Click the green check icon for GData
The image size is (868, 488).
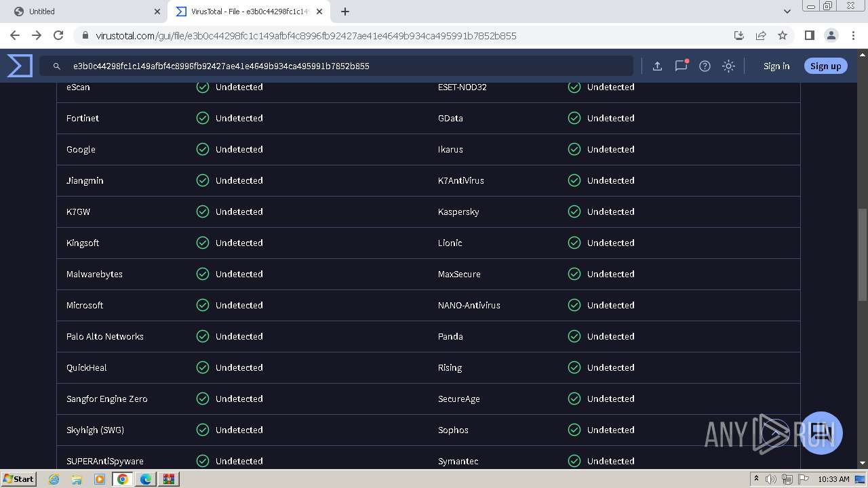[574, 118]
